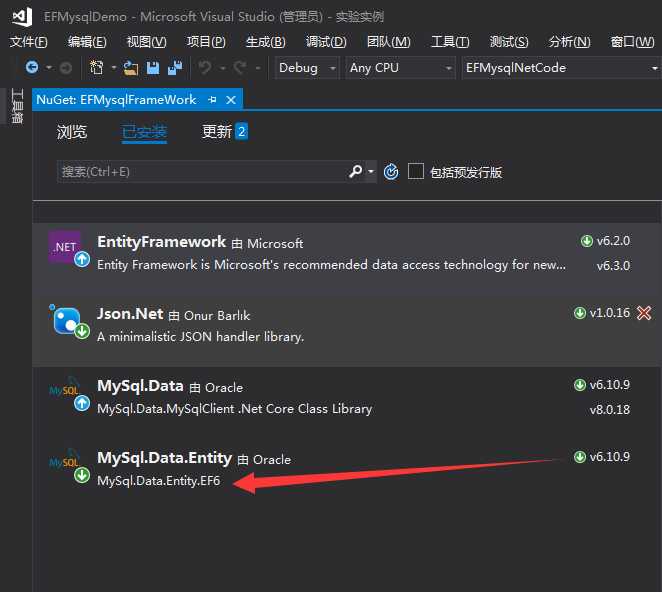Click the red uninstall X for Json.Net

[644, 313]
